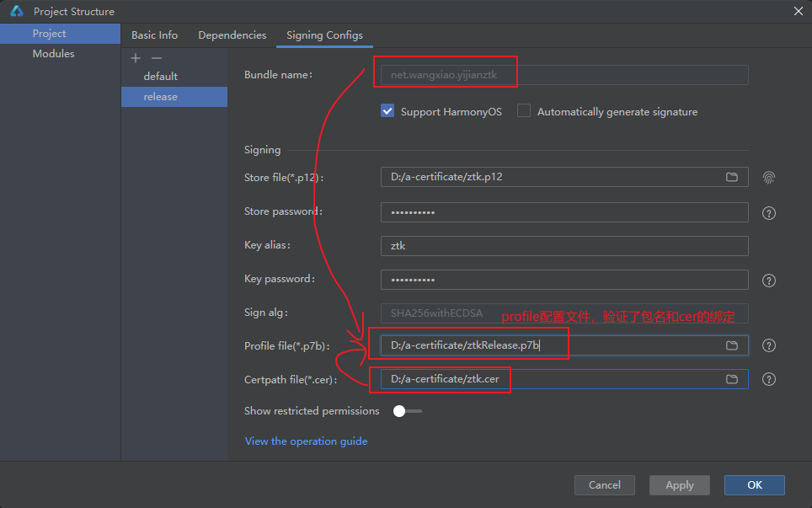
Task: Select Modules in the left sidebar
Action: click(x=53, y=54)
